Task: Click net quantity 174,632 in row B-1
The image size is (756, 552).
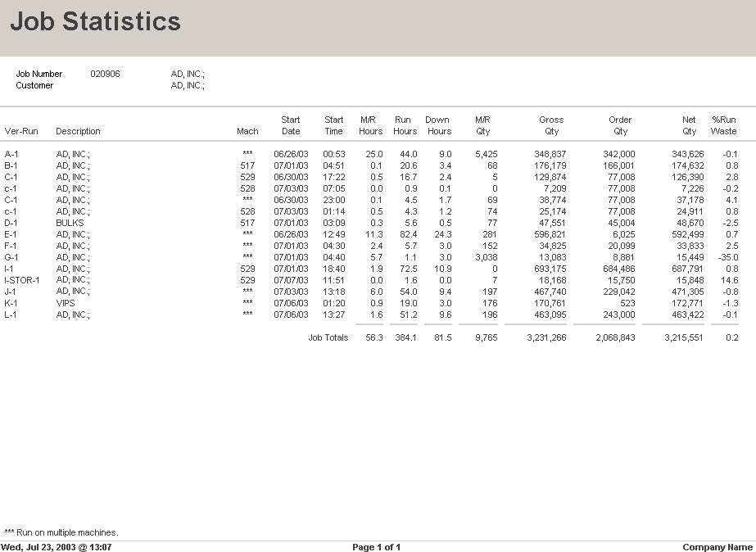Action: tap(687, 165)
